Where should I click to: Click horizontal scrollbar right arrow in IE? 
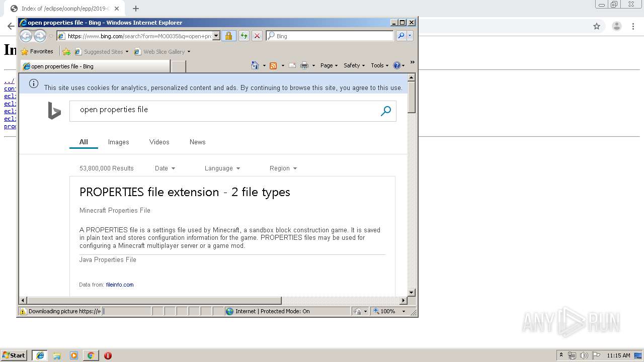pos(403,301)
